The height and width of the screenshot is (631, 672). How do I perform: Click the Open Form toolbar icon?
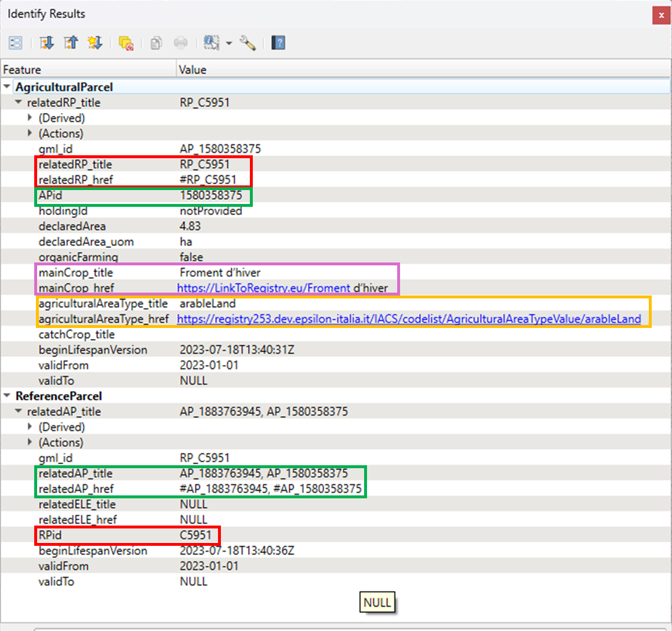pyautogui.click(x=16, y=43)
